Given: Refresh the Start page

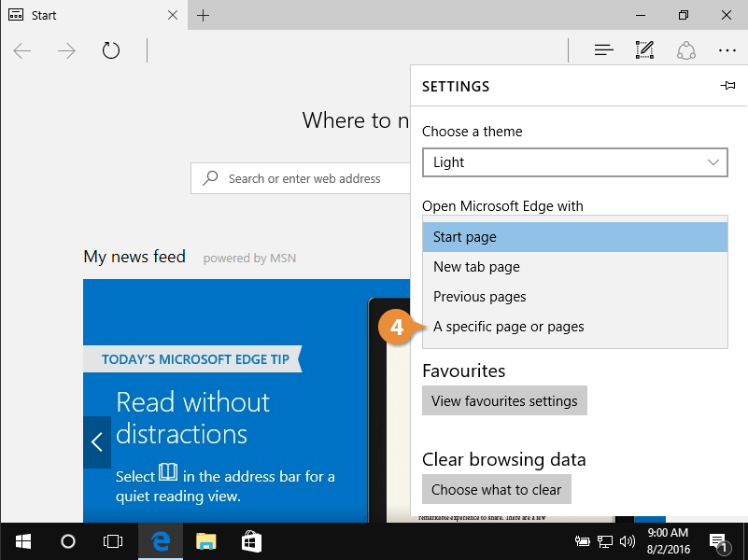Looking at the screenshot, I should tap(111, 50).
